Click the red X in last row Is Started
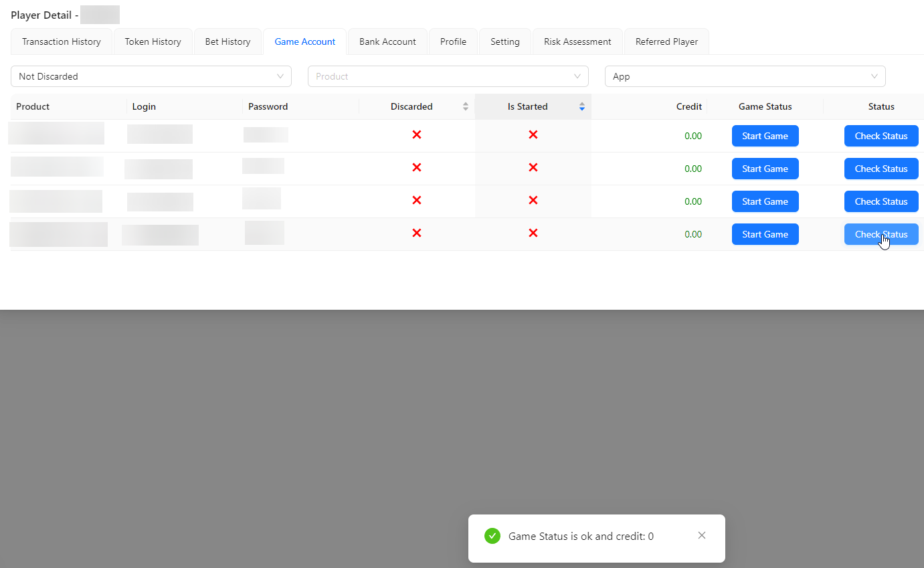This screenshot has width=924, height=568. coord(533,233)
